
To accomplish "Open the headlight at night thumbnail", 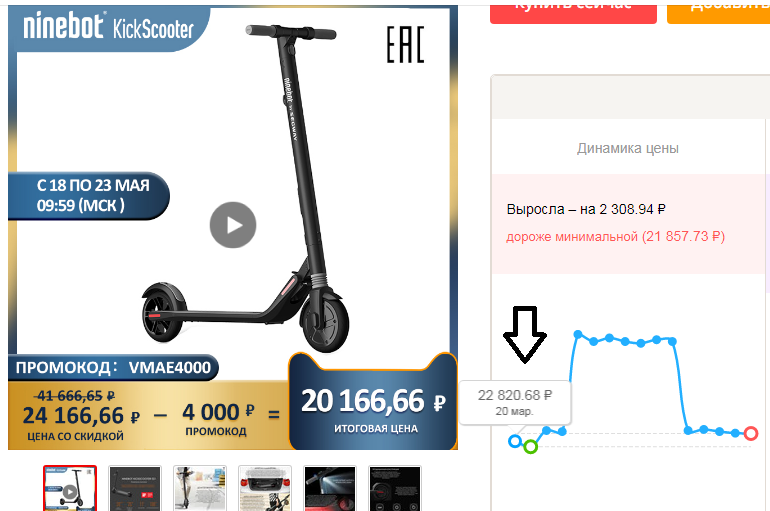I will (x=330, y=488).
